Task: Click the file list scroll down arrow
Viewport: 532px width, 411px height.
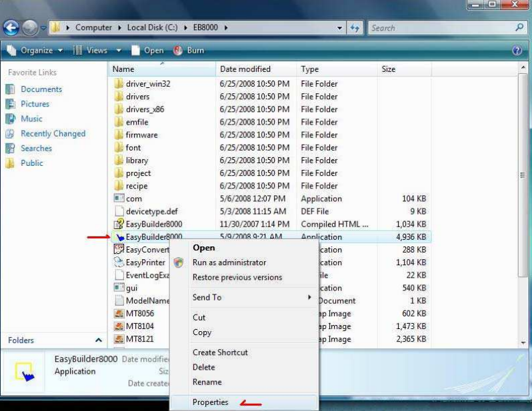Action: coord(523,342)
